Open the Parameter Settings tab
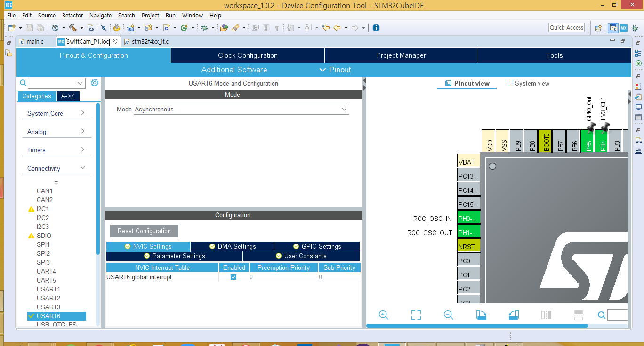 (174, 256)
